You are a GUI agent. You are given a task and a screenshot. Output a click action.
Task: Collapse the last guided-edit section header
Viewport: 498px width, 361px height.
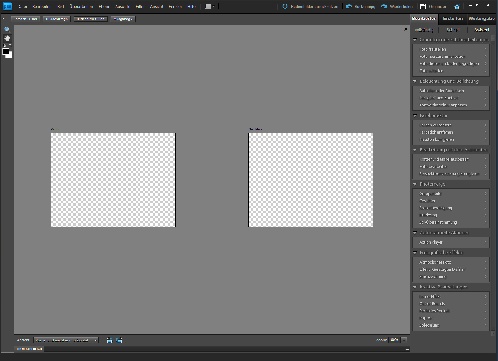coord(415,287)
